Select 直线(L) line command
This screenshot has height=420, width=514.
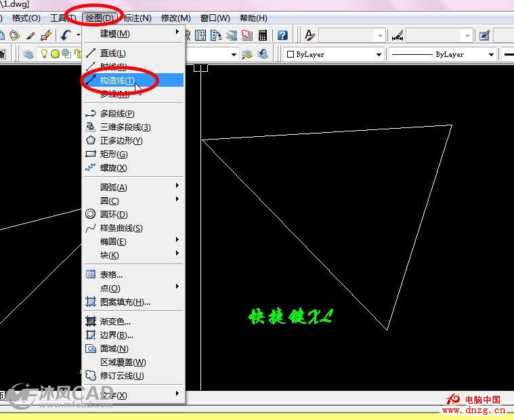tap(133, 53)
